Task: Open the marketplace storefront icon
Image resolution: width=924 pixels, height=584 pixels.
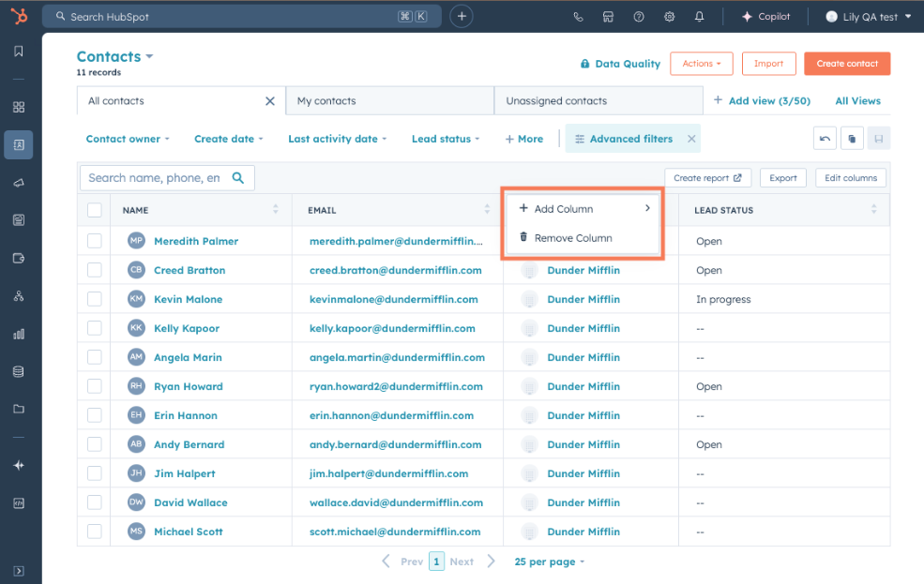Action: (x=608, y=17)
